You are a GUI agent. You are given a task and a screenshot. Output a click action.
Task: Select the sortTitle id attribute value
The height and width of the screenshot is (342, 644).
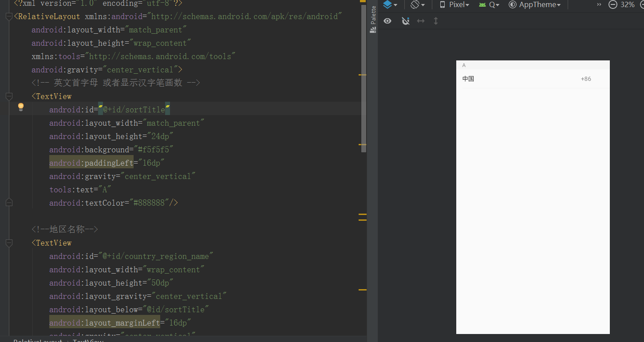pos(133,109)
